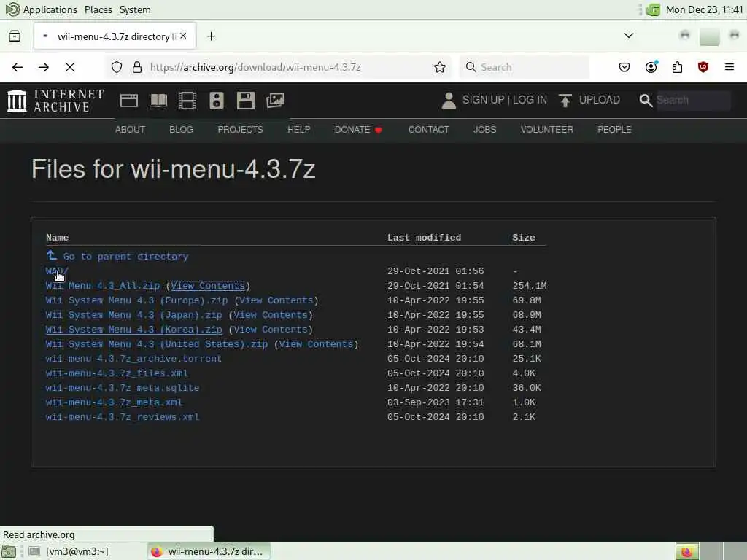Open Firefox View tab overview icon
The height and width of the screenshot is (560, 747).
(x=15, y=36)
